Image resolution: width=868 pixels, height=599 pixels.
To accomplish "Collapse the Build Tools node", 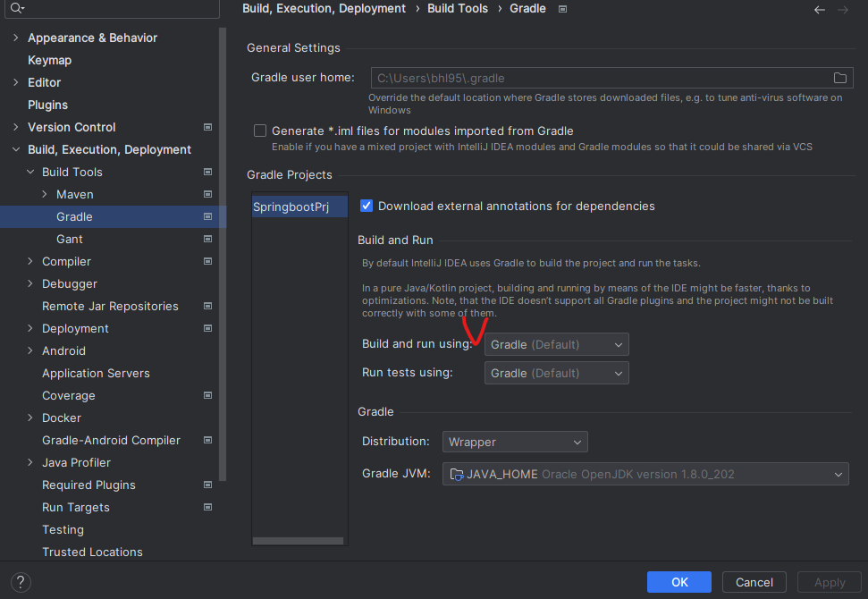I will pos(30,173).
